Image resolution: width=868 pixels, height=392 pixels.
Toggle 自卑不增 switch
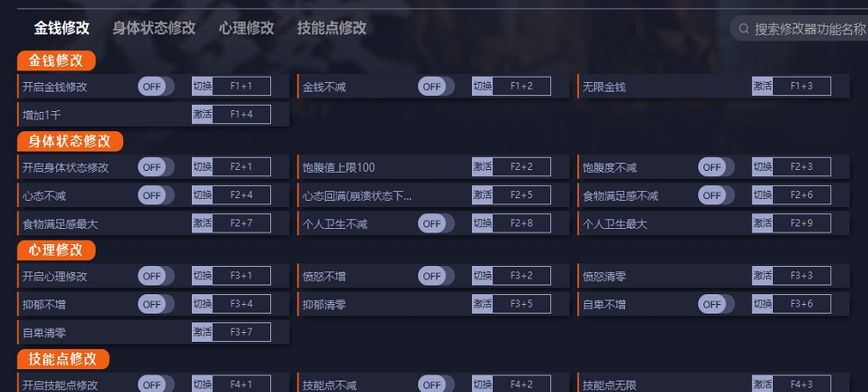(x=716, y=305)
